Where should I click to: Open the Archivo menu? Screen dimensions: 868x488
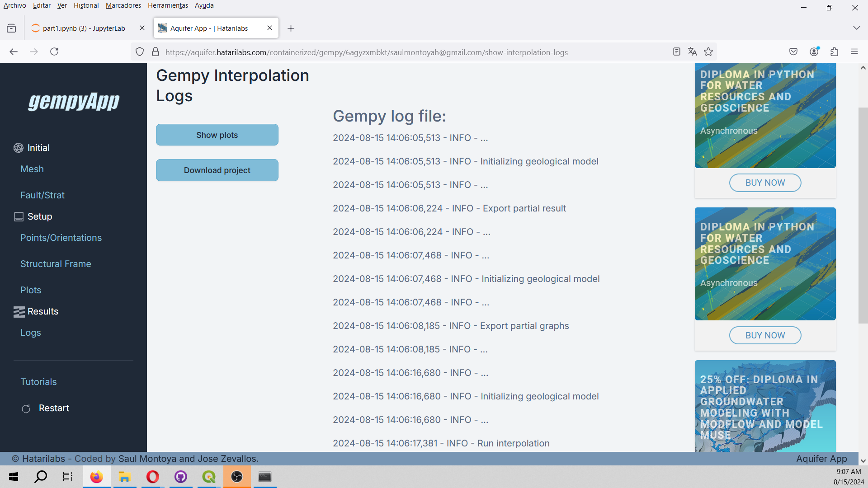point(14,5)
